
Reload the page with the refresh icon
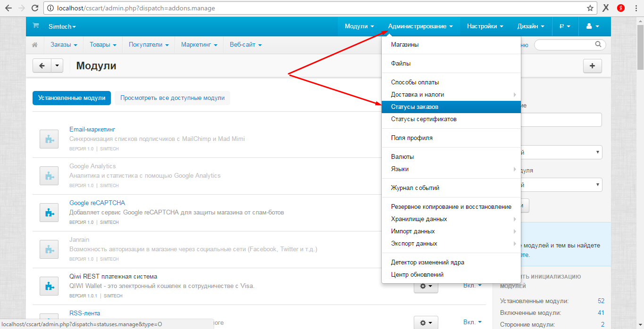tap(35, 8)
